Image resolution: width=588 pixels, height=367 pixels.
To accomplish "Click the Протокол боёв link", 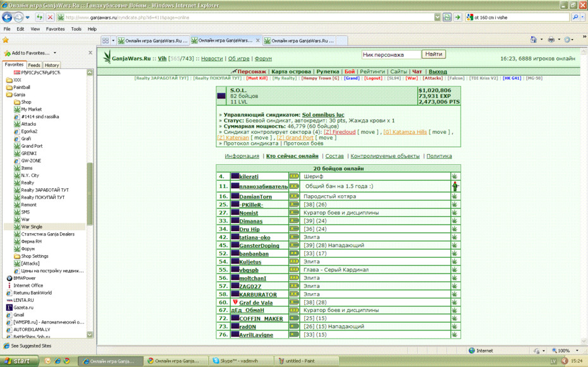I will (x=303, y=143).
